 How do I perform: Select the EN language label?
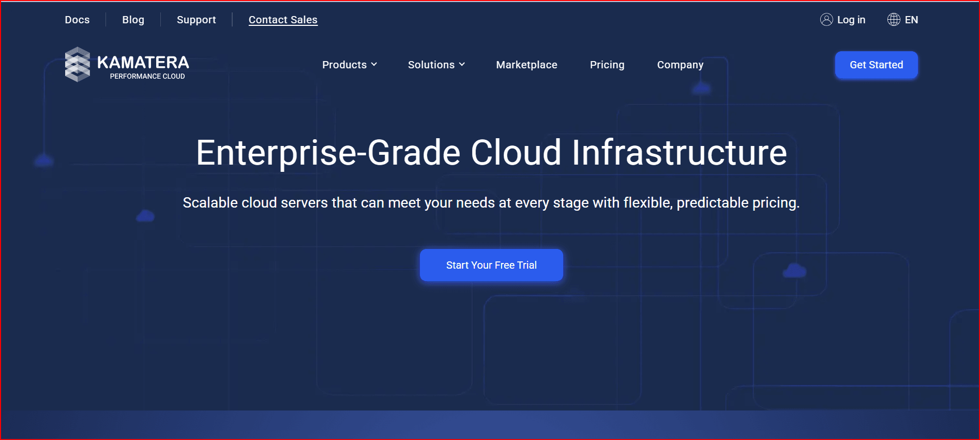pos(911,20)
